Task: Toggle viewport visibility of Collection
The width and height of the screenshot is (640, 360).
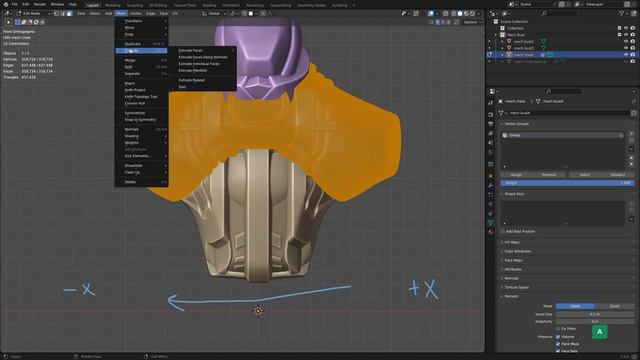Action: point(626,28)
